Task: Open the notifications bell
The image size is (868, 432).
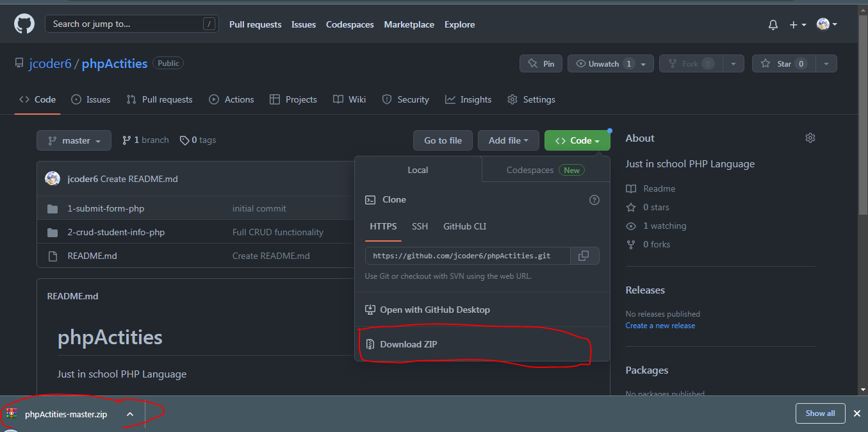Action: 773,24
